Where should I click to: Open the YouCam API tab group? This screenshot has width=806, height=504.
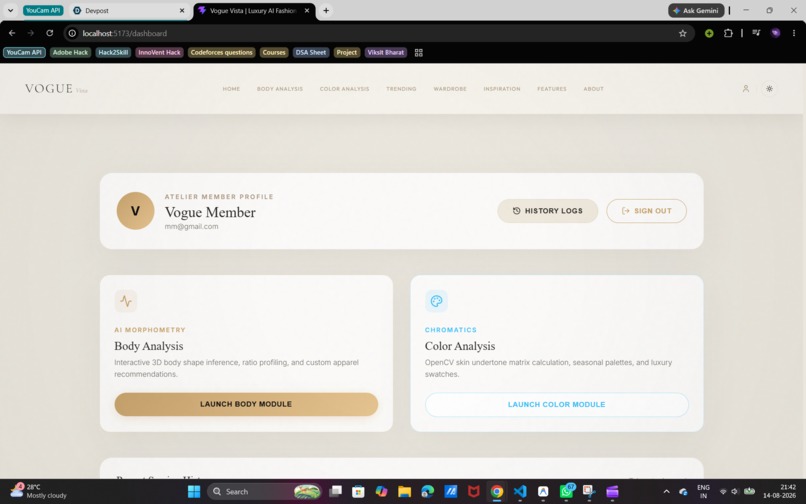[43, 10]
